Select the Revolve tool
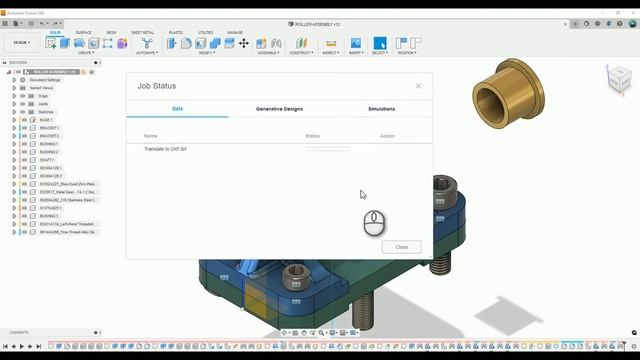The height and width of the screenshot is (360, 640). click(x=79, y=43)
